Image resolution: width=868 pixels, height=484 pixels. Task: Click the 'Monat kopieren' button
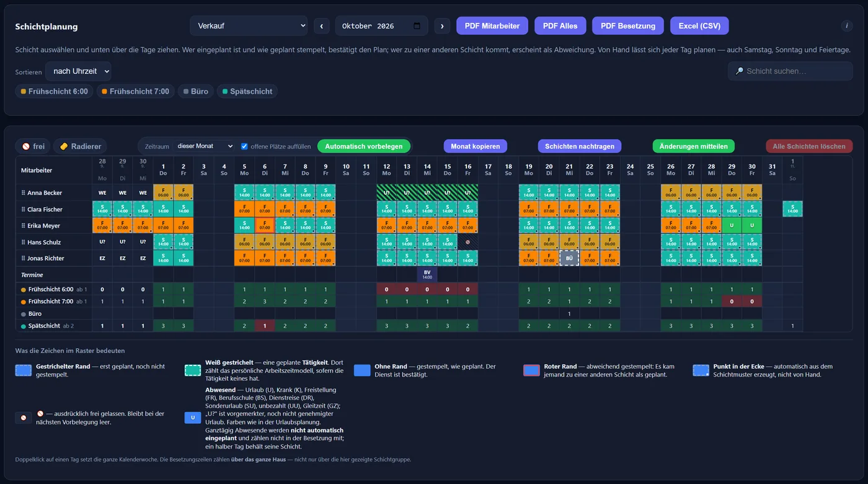click(x=476, y=146)
